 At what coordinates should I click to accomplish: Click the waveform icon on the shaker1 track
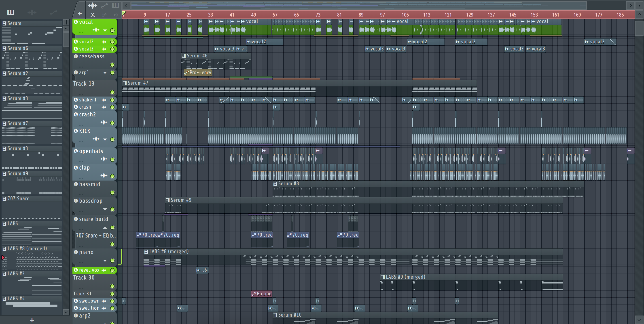104,100
